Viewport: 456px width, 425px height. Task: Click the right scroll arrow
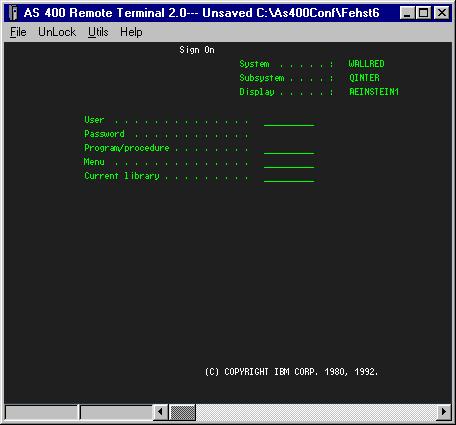[x=444, y=412]
